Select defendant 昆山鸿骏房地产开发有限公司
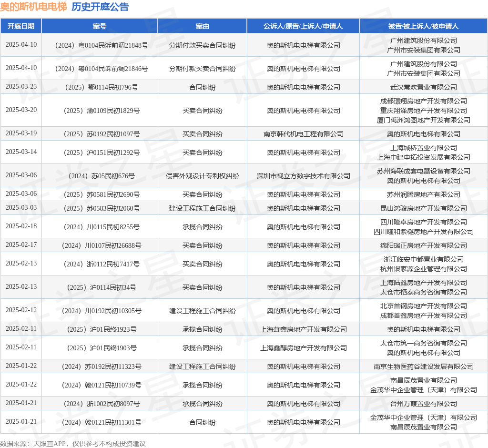Image resolution: width=488 pixels, height=448 pixels. pos(424,209)
